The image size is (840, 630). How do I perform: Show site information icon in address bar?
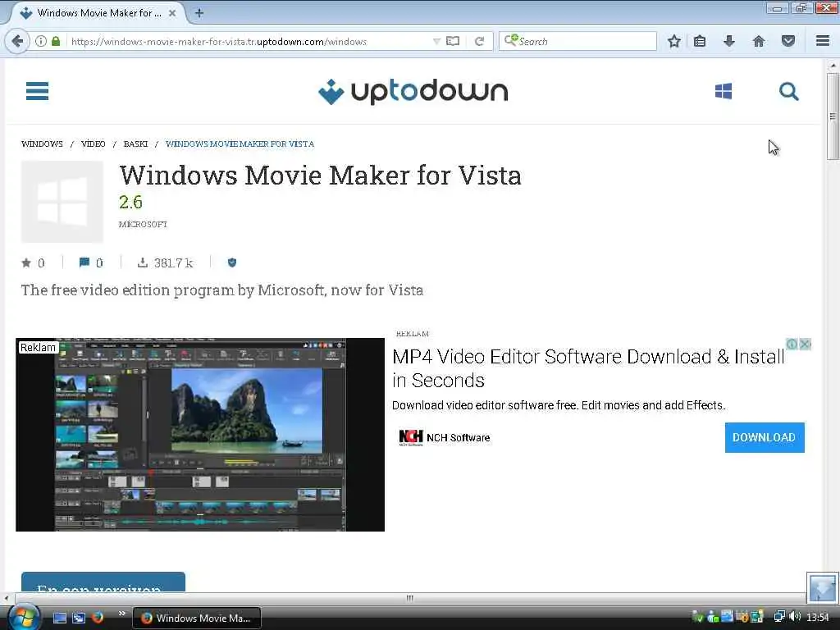[x=41, y=41]
